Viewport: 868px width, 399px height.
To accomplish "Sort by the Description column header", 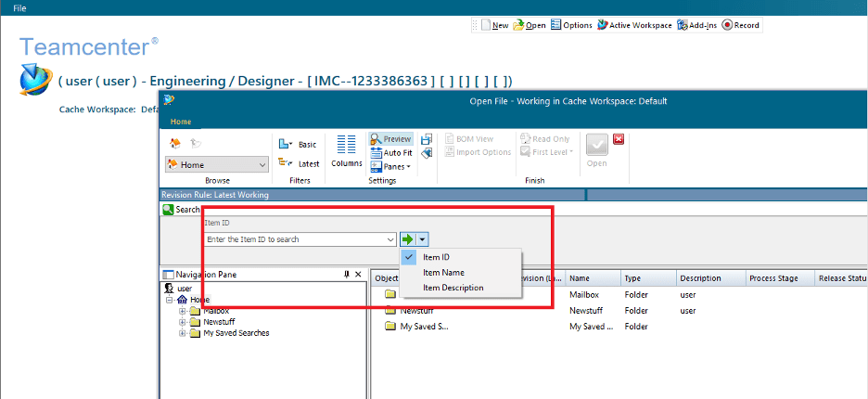I will 711,278.
